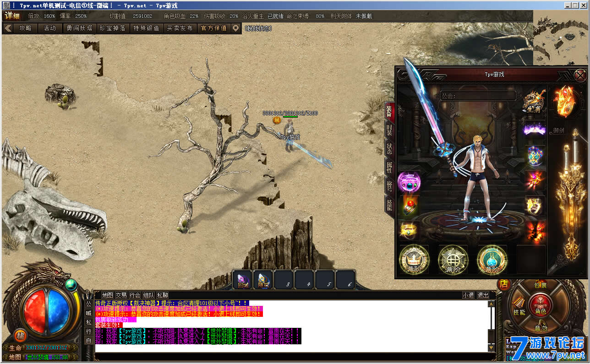Click the 组队 team button

[x=149, y=295]
